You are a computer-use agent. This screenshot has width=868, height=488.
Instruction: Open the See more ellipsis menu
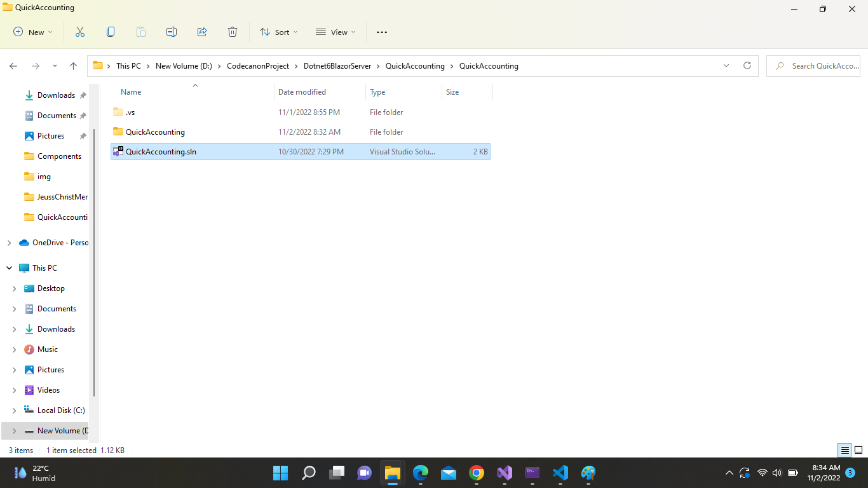(382, 32)
